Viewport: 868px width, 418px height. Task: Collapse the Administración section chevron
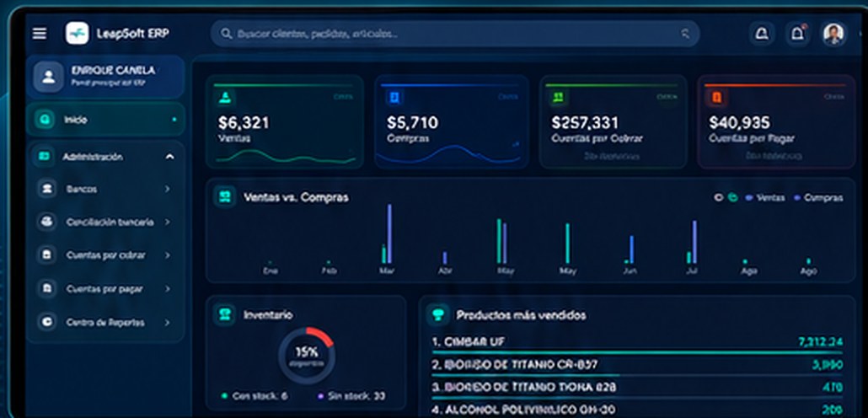click(169, 158)
